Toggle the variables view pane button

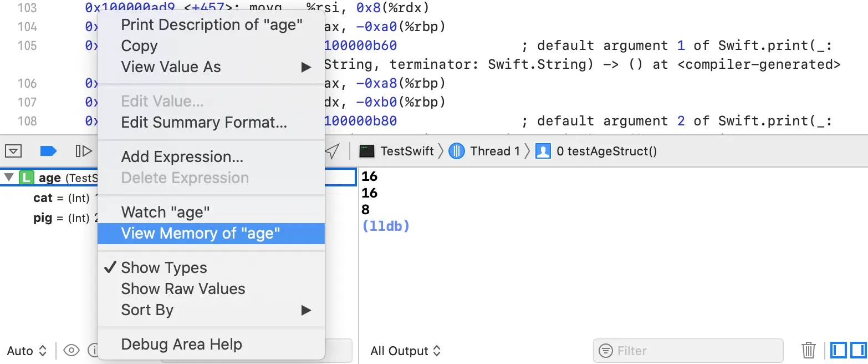(840, 351)
